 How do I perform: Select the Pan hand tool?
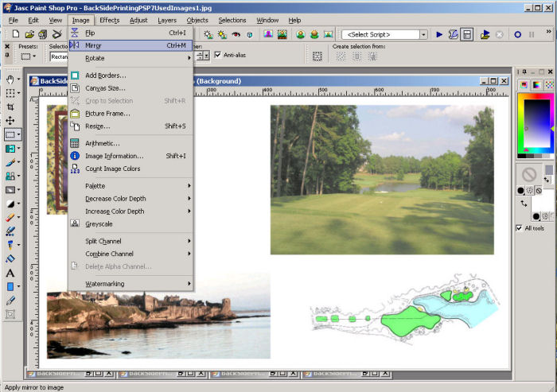[10, 80]
